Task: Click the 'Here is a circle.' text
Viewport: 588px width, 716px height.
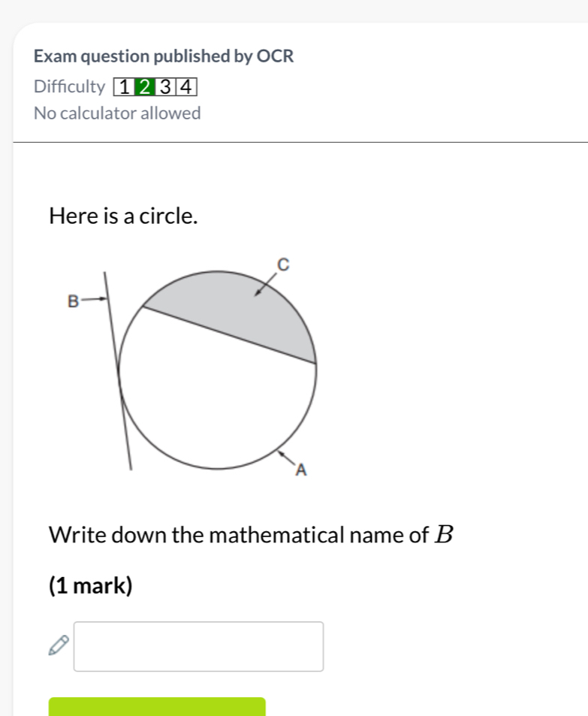Action: [123, 216]
